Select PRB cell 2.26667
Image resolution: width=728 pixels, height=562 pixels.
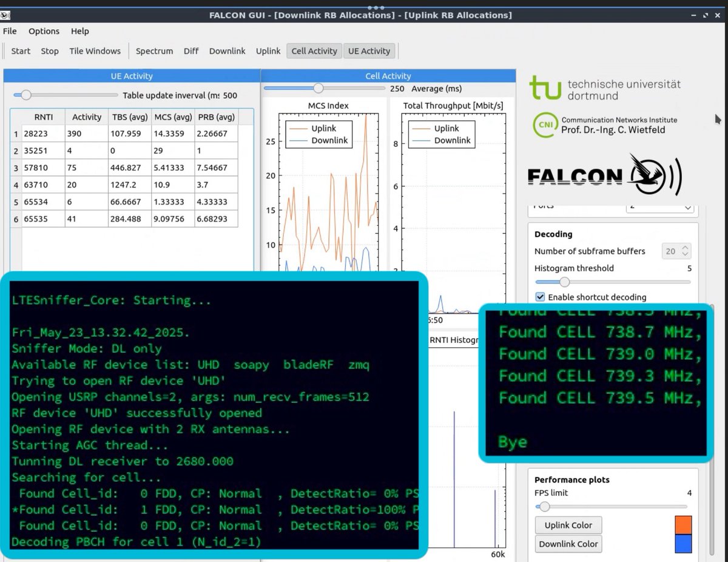pos(216,134)
